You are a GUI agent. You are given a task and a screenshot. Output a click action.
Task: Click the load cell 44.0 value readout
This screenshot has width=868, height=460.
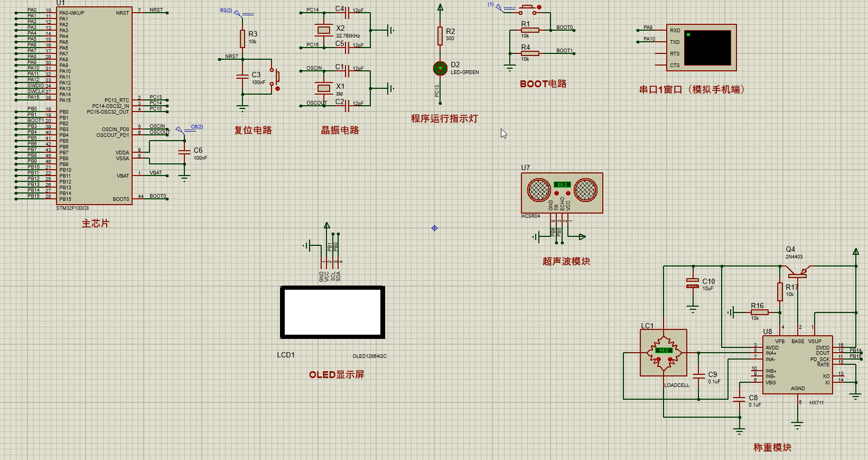[x=664, y=351]
